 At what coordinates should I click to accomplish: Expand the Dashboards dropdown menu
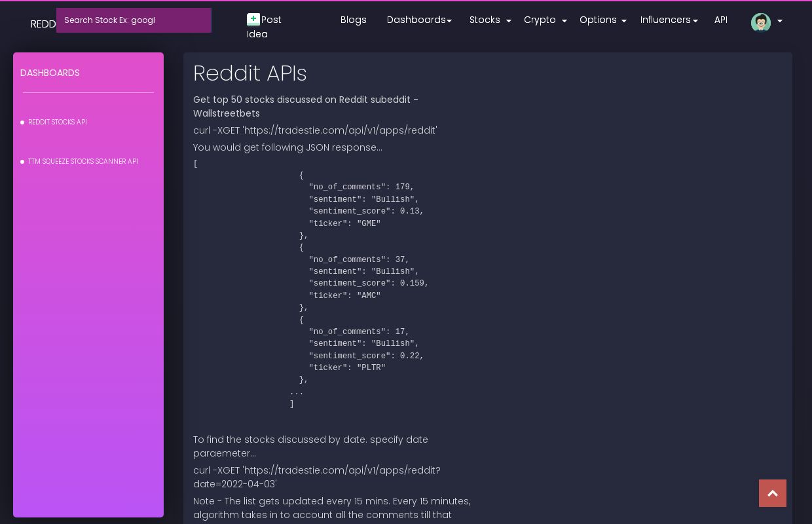419,20
